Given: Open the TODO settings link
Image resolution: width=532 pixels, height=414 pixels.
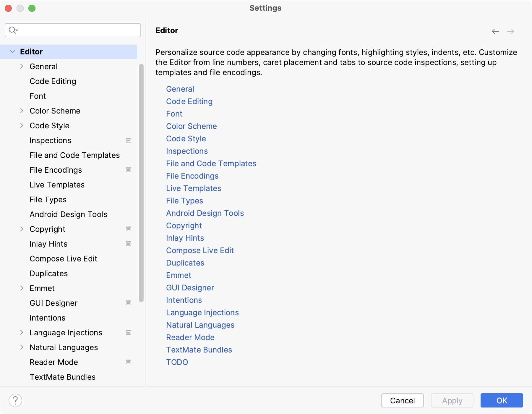Looking at the screenshot, I should [x=177, y=362].
